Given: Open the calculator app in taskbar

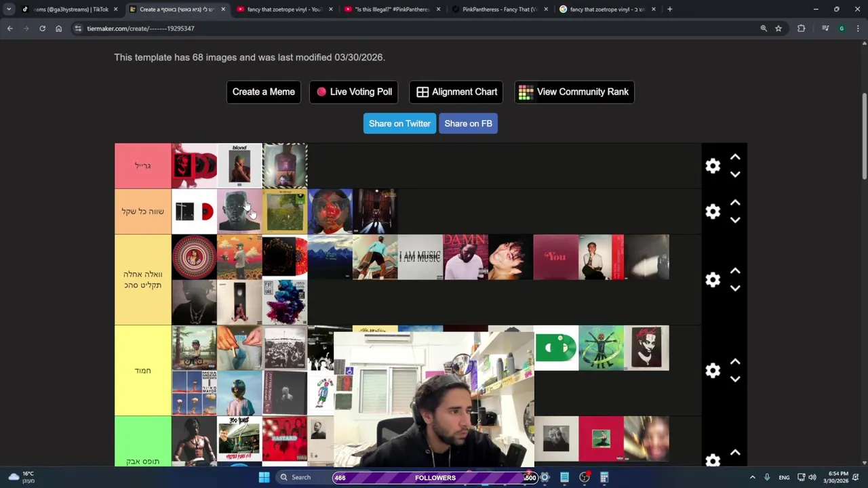Looking at the screenshot, I should pos(604,477).
